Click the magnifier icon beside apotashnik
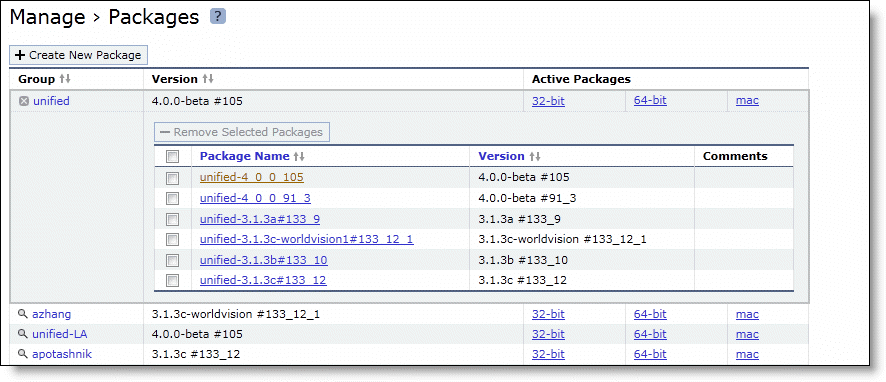Image resolution: width=886 pixels, height=382 pixels. click(x=23, y=354)
